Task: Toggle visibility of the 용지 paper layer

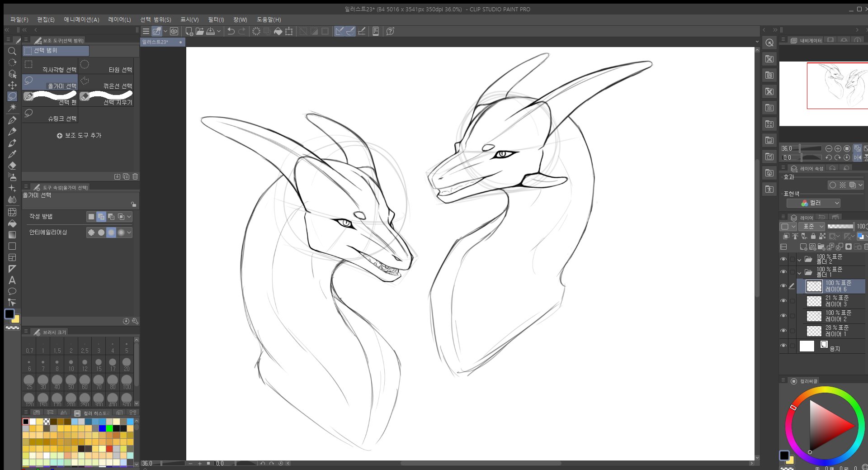Action: (x=783, y=346)
